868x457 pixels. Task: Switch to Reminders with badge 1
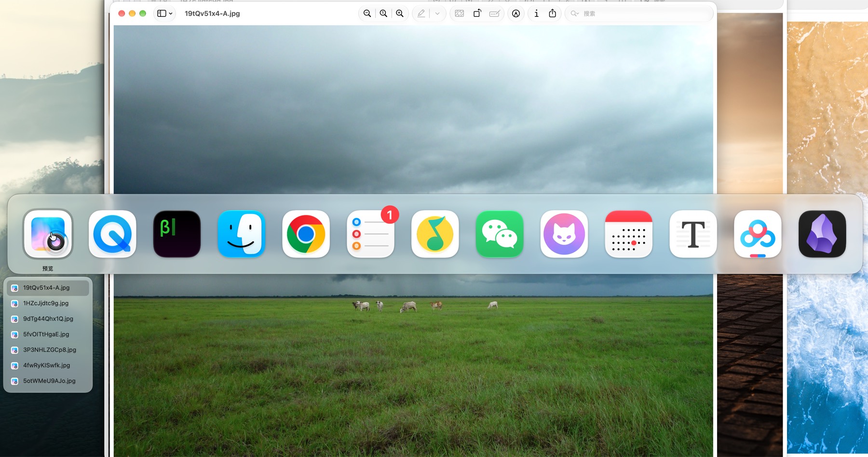pos(371,234)
